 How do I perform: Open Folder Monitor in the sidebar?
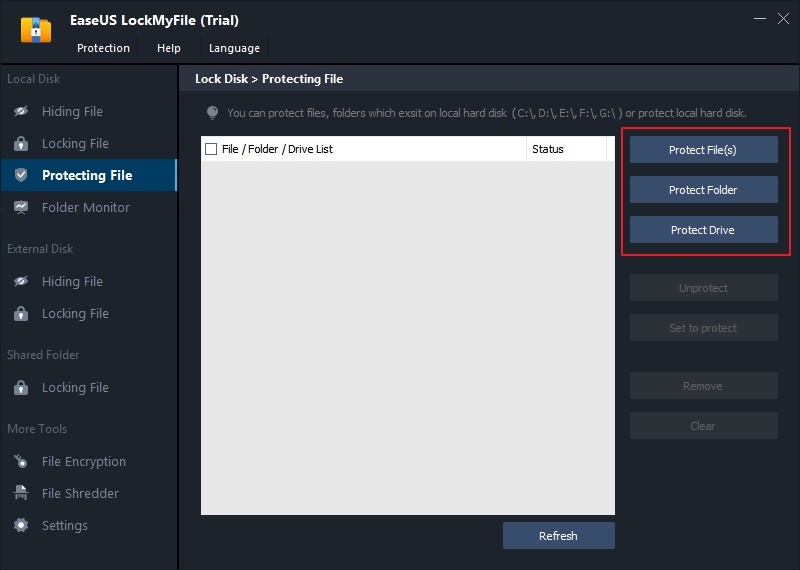(x=89, y=207)
